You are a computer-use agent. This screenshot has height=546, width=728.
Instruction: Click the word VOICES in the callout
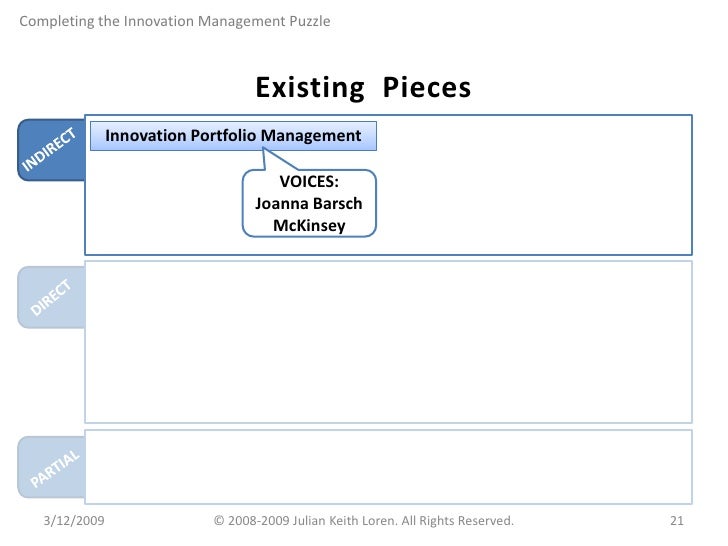pyautogui.click(x=309, y=182)
